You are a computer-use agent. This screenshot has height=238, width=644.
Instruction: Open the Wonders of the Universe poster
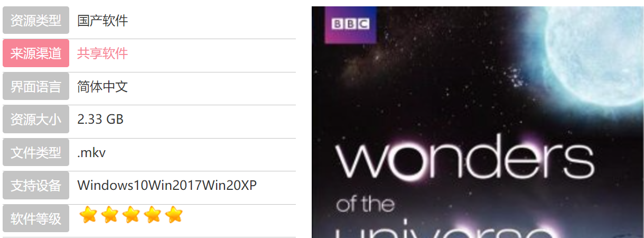(x=478, y=122)
